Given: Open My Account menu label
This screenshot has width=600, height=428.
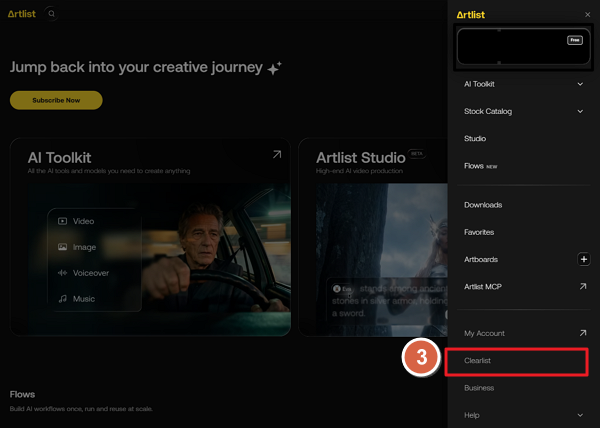Looking at the screenshot, I should [x=484, y=334].
